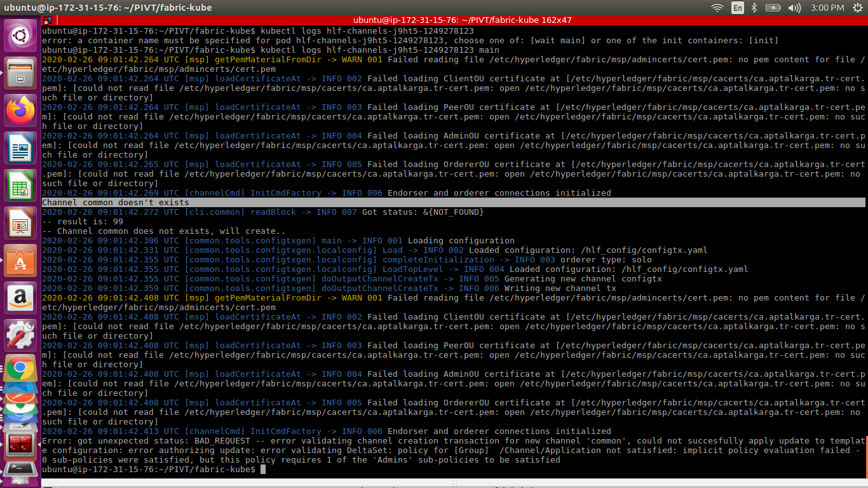Open Ubuntu Software from the dock

pos(20,261)
